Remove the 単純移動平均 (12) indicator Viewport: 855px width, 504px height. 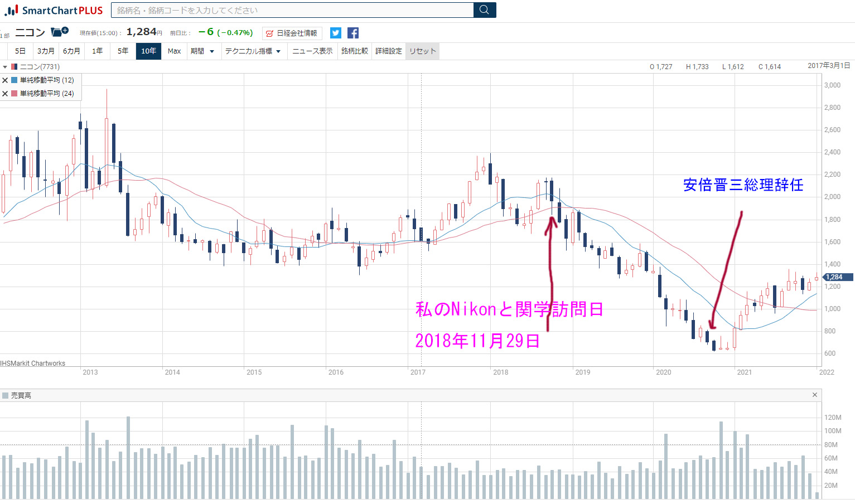pos(5,80)
